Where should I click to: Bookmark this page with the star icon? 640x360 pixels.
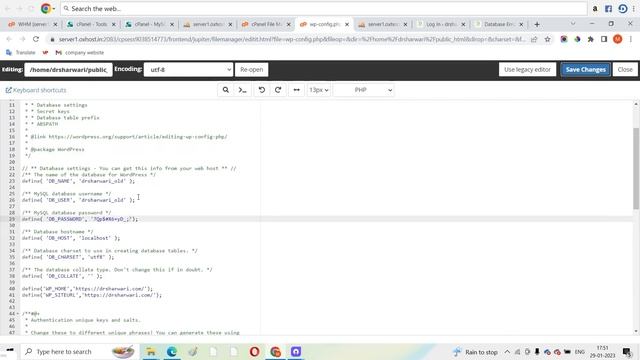547,39
